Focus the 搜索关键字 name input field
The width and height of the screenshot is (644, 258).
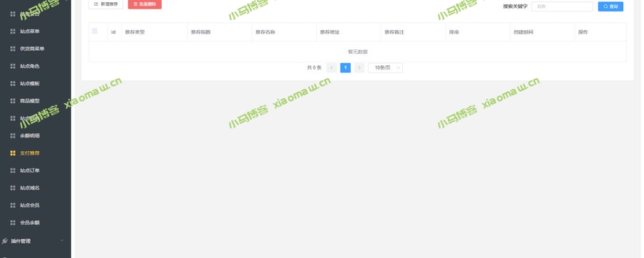point(562,6)
